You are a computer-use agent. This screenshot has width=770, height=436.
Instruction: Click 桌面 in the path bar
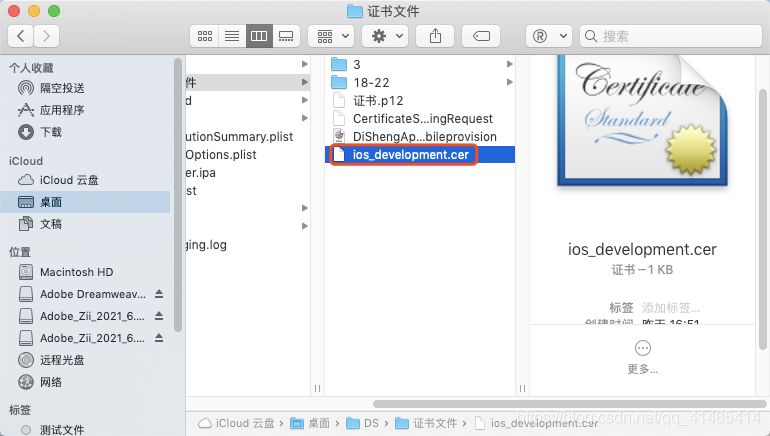pyautogui.click(x=310, y=423)
